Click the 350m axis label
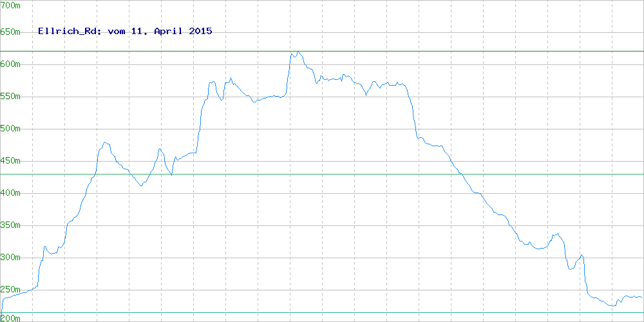This screenshot has height=322, width=644. click(11, 225)
